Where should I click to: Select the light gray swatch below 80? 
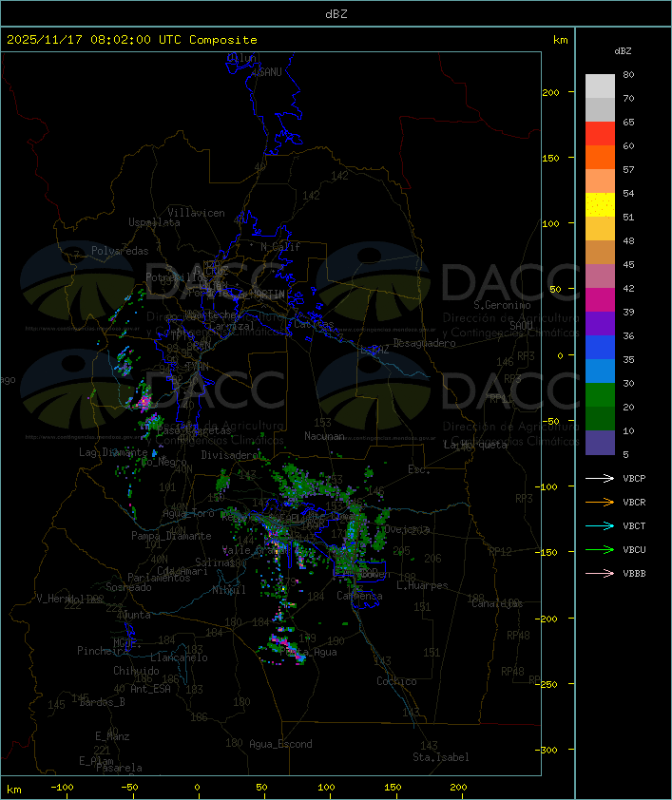600,86
